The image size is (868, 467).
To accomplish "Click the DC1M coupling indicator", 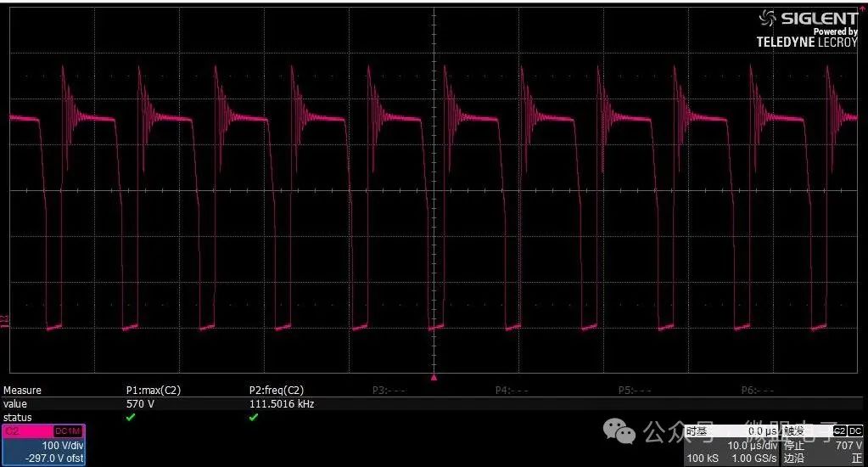I will pos(68,431).
